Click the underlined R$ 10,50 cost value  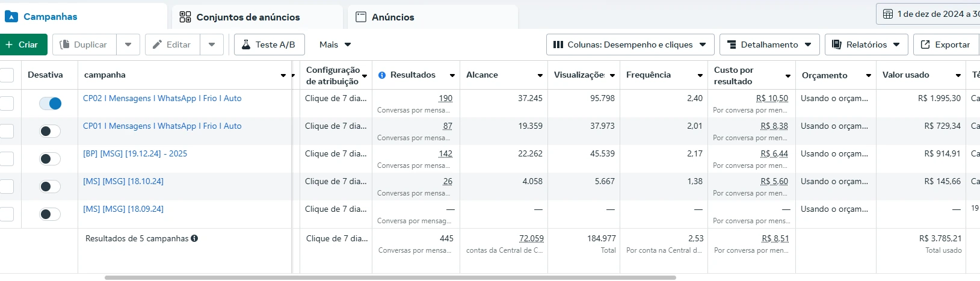[772, 98]
